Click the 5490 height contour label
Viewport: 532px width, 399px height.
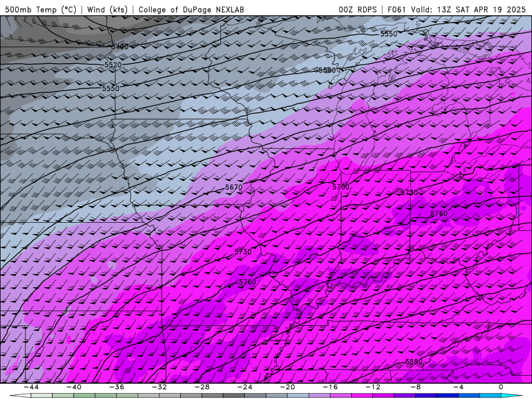click(x=120, y=47)
